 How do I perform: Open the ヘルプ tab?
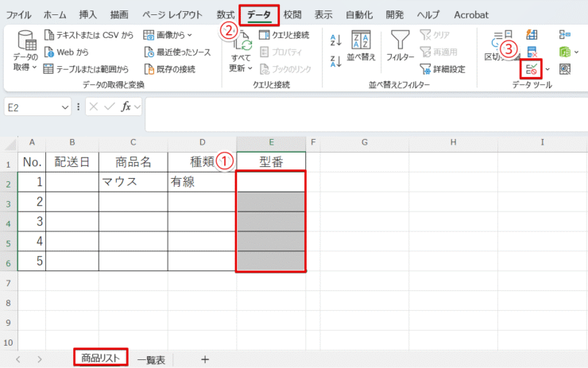tap(428, 15)
